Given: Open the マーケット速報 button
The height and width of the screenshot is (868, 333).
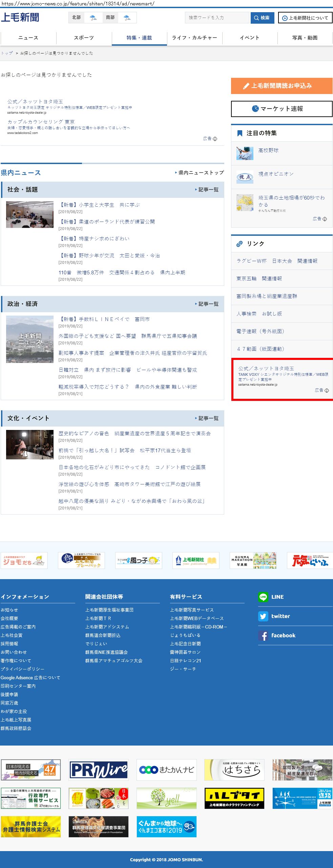Looking at the screenshot, I should 282,109.
